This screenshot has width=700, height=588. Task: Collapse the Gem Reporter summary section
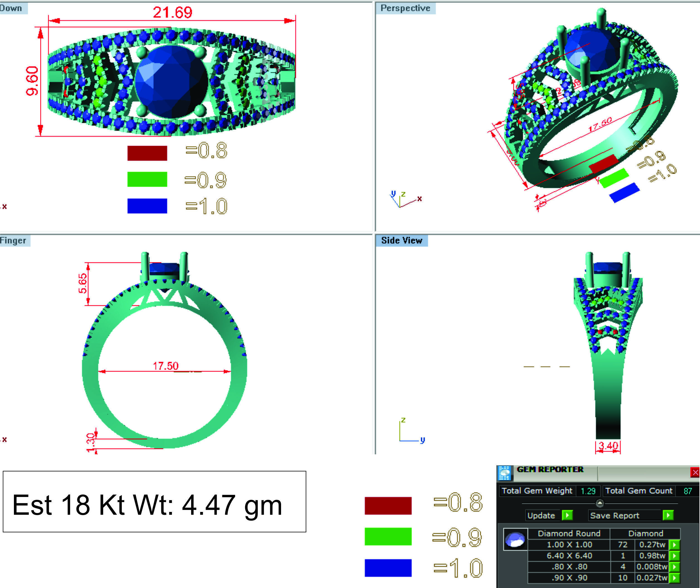pyautogui.click(x=599, y=503)
